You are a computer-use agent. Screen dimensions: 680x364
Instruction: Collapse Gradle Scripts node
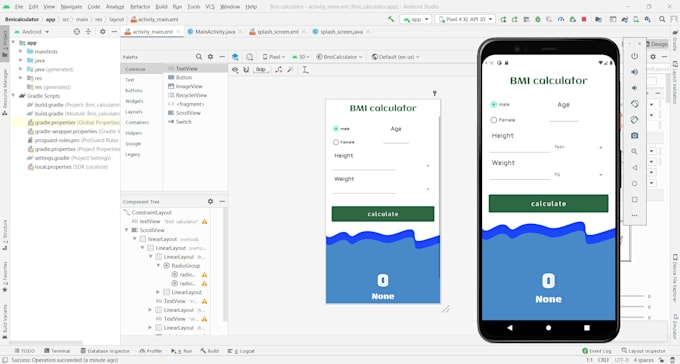13,96
